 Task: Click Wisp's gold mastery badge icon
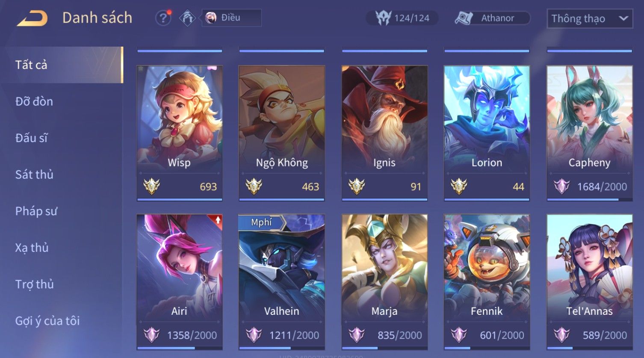(x=151, y=186)
